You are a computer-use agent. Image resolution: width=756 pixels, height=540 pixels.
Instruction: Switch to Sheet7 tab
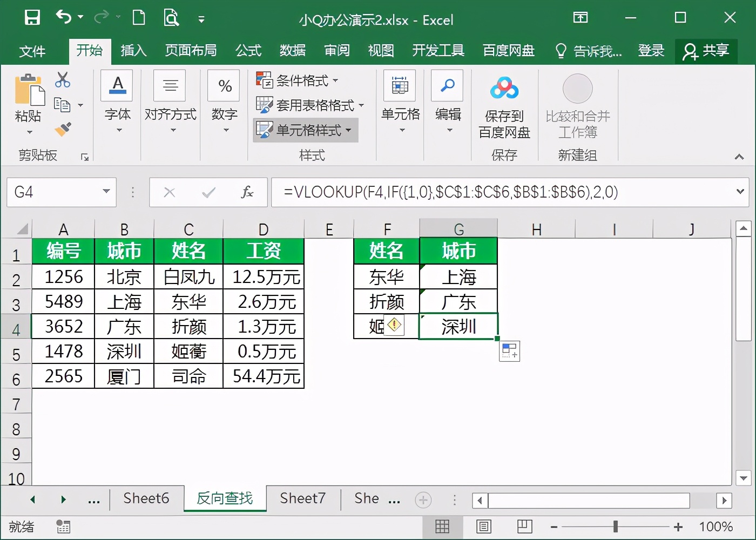tap(303, 498)
